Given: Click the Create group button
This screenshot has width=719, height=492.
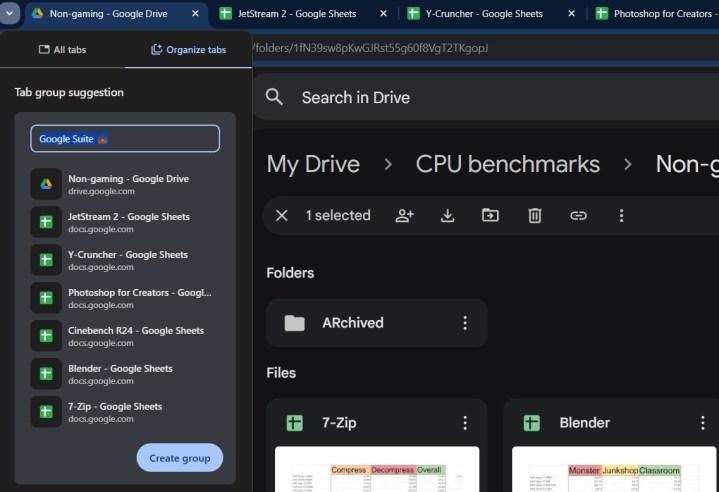Looking at the screenshot, I should point(179,458).
